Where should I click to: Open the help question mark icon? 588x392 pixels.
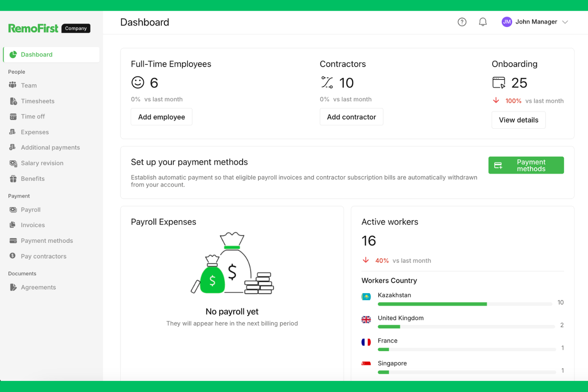pyautogui.click(x=462, y=22)
